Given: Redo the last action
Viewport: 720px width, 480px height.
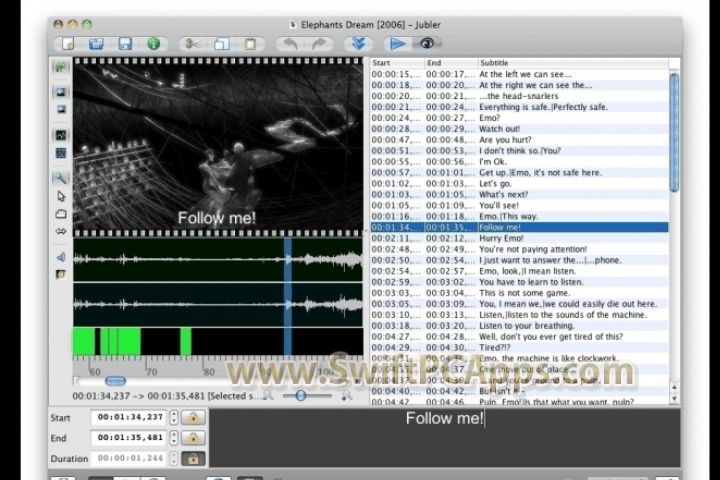Looking at the screenshot, I should (319, 44).
